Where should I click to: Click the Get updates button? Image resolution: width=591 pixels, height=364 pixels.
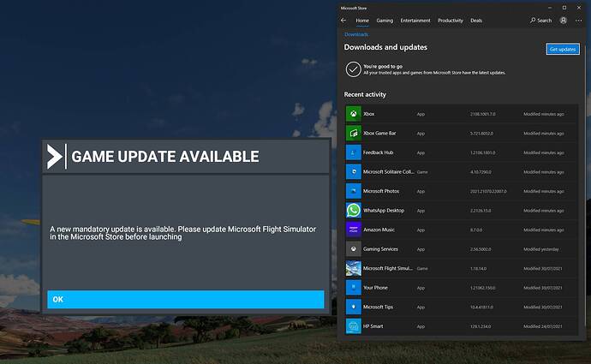point(563,49)
